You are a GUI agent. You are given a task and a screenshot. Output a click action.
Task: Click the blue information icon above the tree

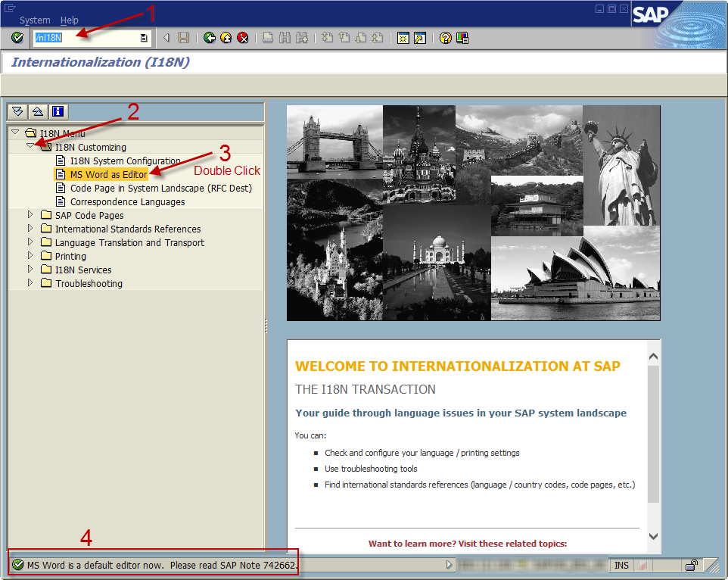coord(58,112)
